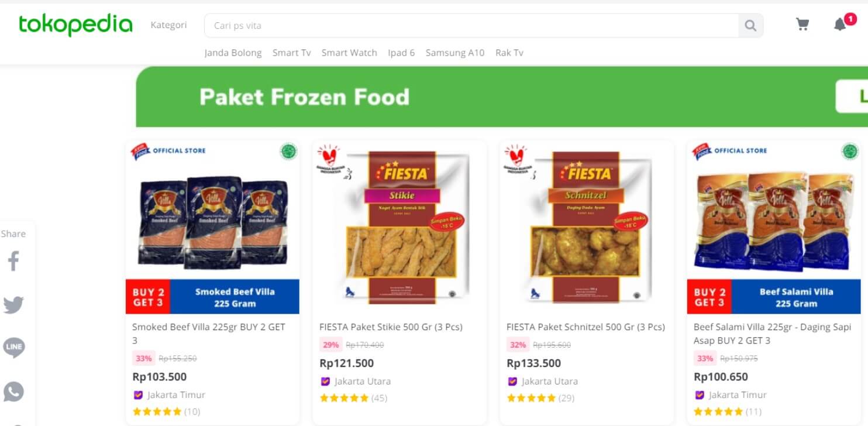This screenshot has width=868, height=426.
Task: Share the page via WhatsApp
Action: coord(13,391)
